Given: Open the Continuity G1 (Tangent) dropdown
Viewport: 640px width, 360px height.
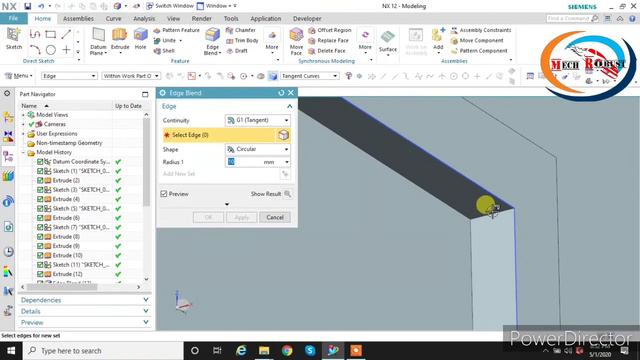Looking at the screenshot, I should point(258,120).
